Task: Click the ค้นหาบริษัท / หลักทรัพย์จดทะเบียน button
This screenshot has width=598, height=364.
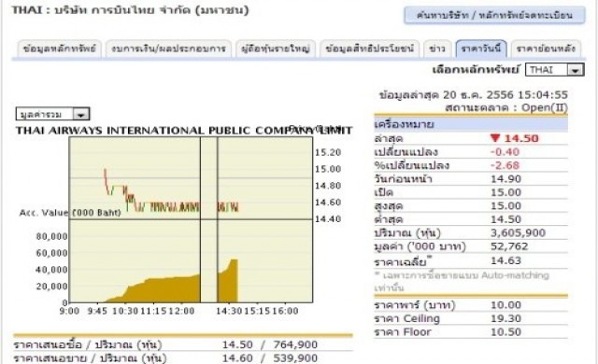Action: coord(494,16)
